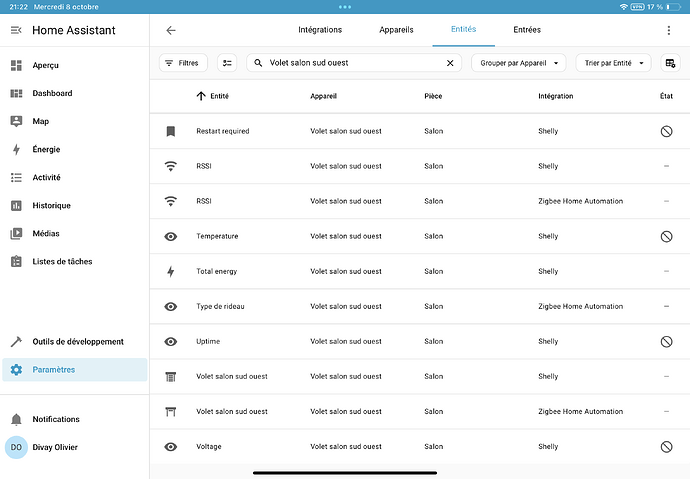The height and width of the screenshot is (479, 690).
Task: Click the Restart required bookmark icon
Action: tap(171, 131)
